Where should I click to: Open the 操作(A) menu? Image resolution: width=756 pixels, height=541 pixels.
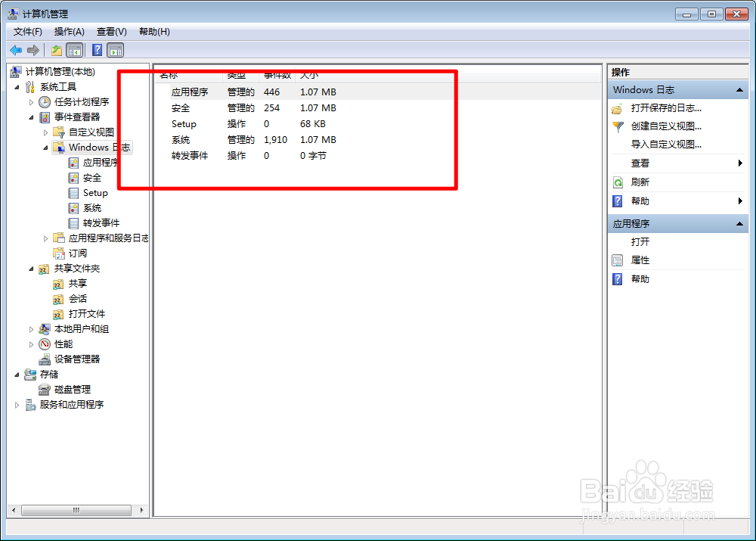(69, 32)
